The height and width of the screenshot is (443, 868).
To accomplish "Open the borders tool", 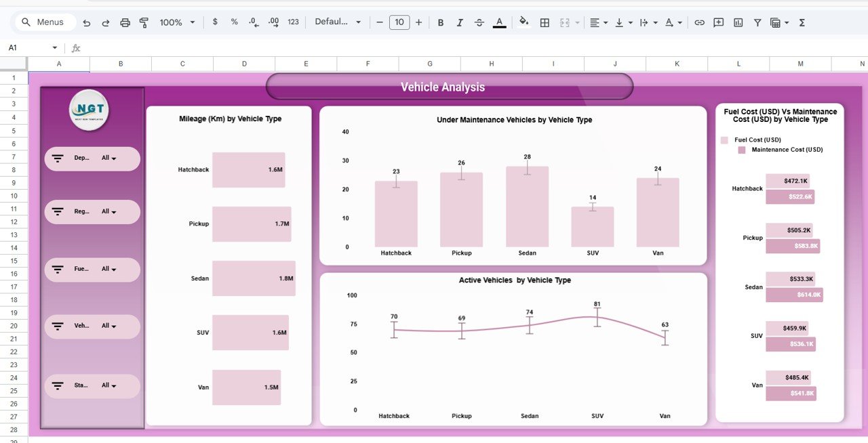I will point(544,22).
